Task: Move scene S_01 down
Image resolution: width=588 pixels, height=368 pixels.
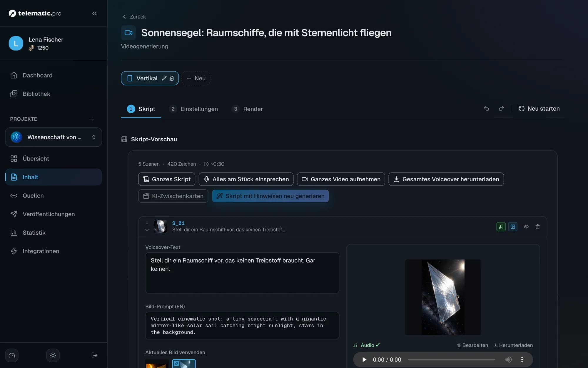Action: 147,230
